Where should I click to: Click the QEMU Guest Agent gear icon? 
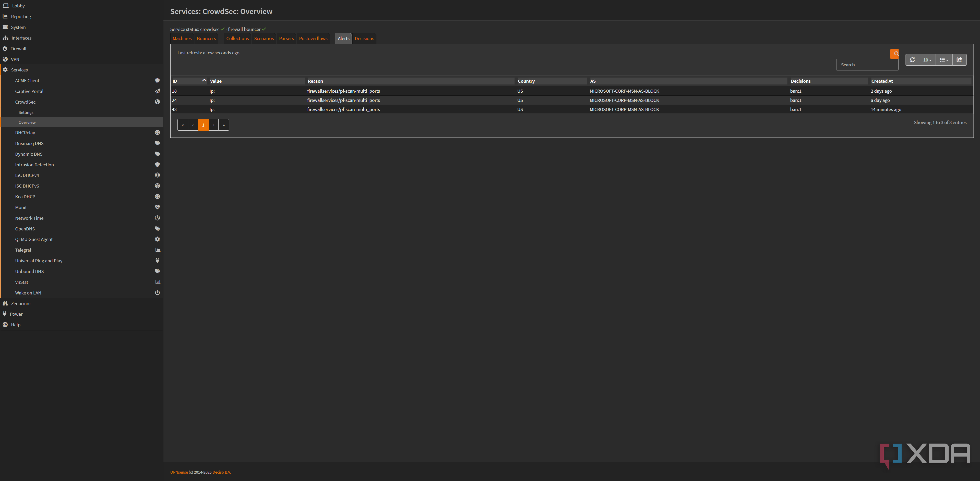pos(157,239)
